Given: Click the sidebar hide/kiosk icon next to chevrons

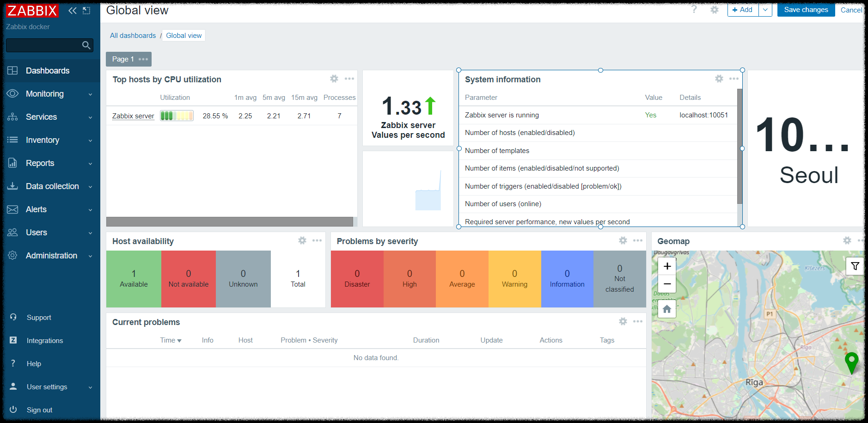Looking at the screenshot, I should pos(86,11).
